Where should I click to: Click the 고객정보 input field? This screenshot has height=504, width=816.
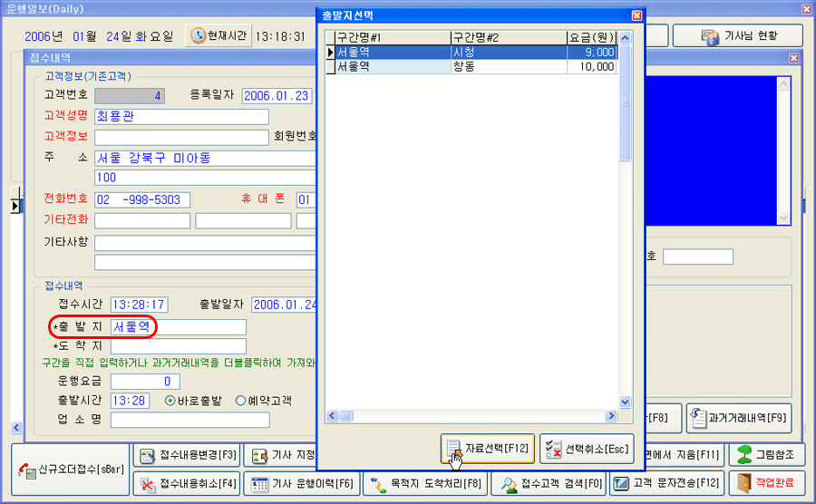pos(181,137)
